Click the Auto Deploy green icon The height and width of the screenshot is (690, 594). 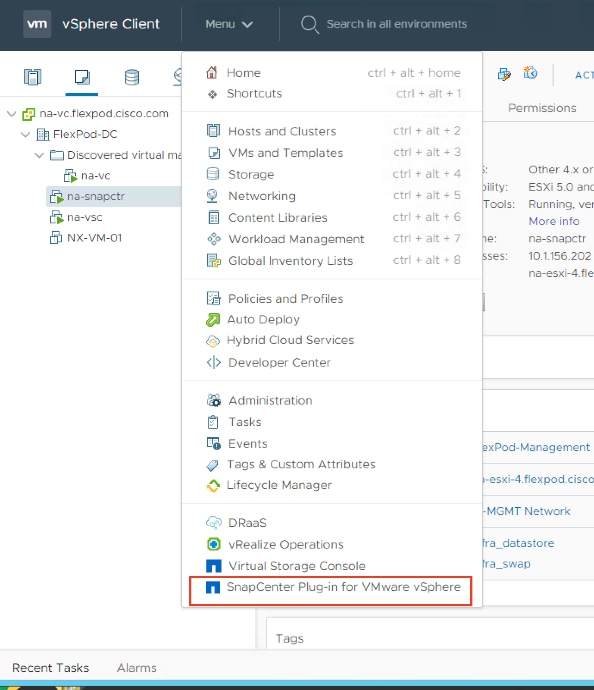tap(213, 319)
